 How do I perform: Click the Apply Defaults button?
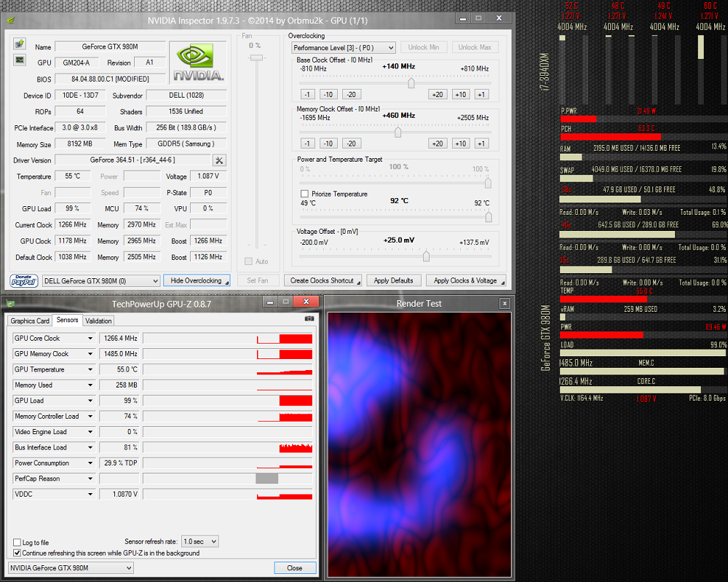(x=394, y=280)
